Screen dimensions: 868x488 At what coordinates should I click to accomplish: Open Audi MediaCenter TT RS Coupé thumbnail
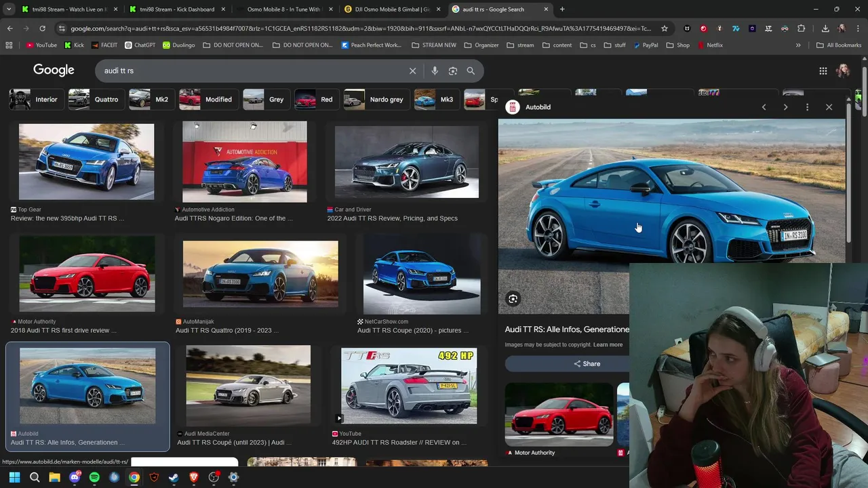248,385
